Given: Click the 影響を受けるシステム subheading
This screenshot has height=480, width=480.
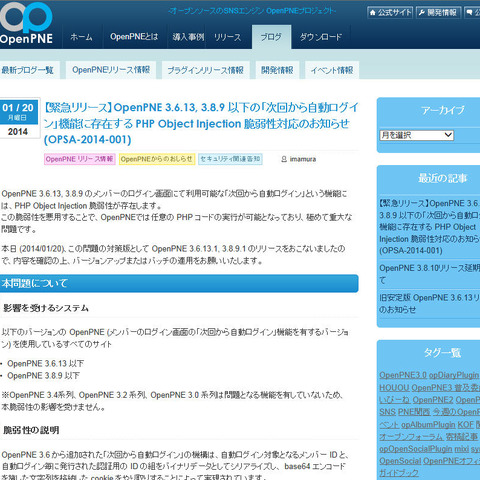Looking at the screenshot, I should pyautogui.click(x=46, y=308).
